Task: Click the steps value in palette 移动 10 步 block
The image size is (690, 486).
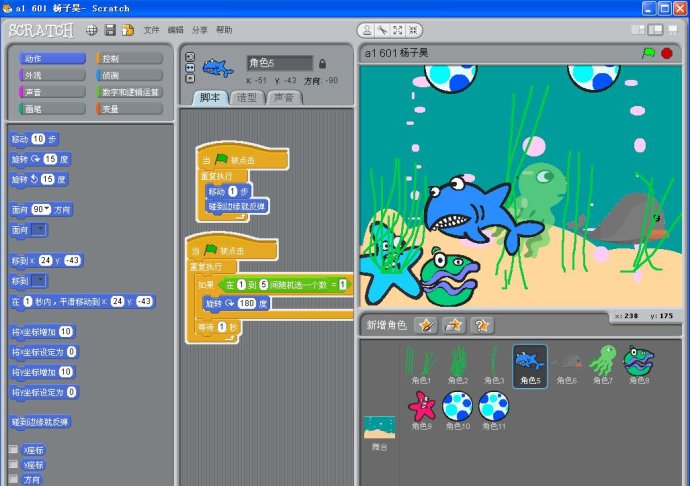Action: pyautogui.click(x=38, y=139)
